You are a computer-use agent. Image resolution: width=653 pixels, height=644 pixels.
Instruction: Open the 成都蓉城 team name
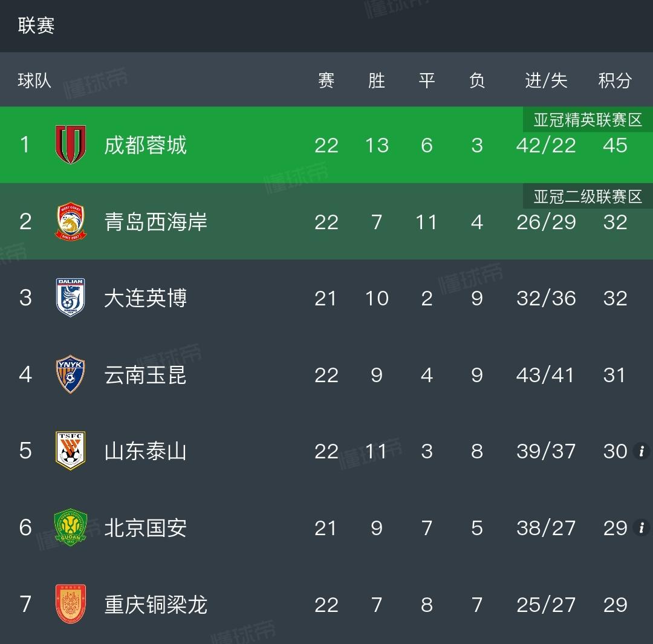click(145, 145)
